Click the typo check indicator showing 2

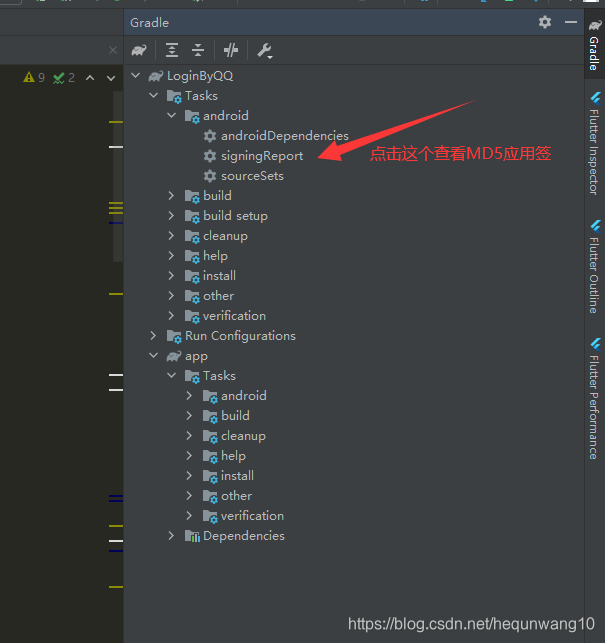tap(64, 78)
